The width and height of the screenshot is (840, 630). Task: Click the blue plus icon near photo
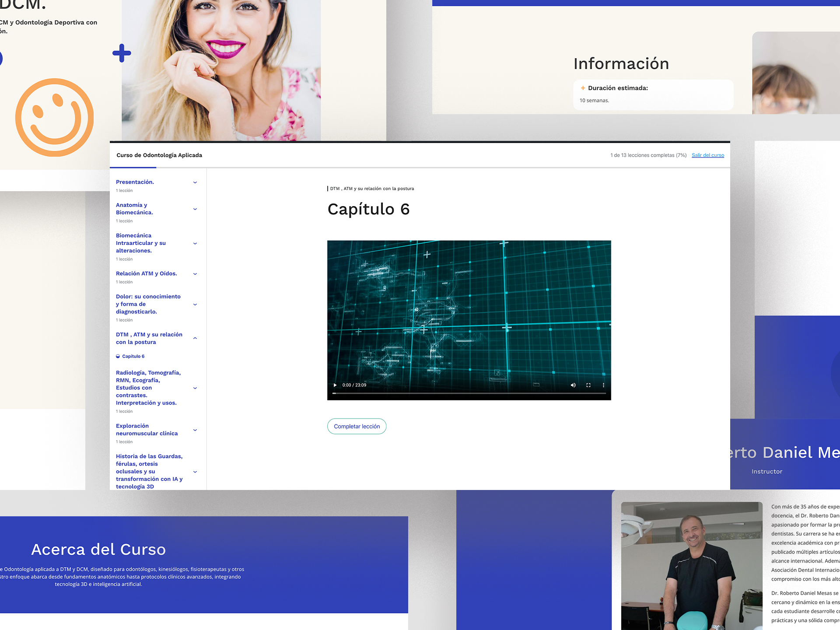tap(122, 53)
